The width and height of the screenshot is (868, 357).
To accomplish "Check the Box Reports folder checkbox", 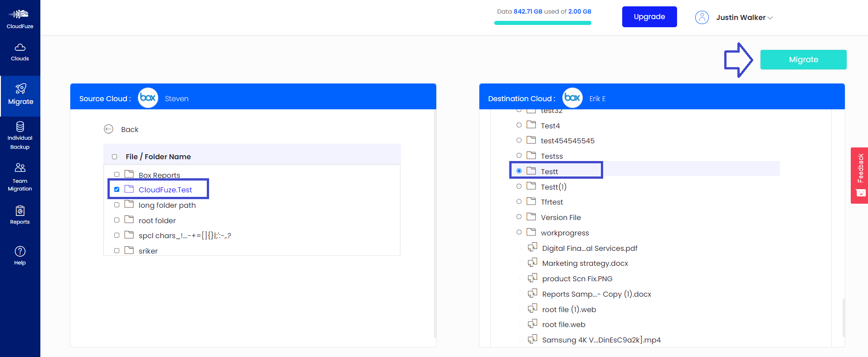I will tap(117, 175).
